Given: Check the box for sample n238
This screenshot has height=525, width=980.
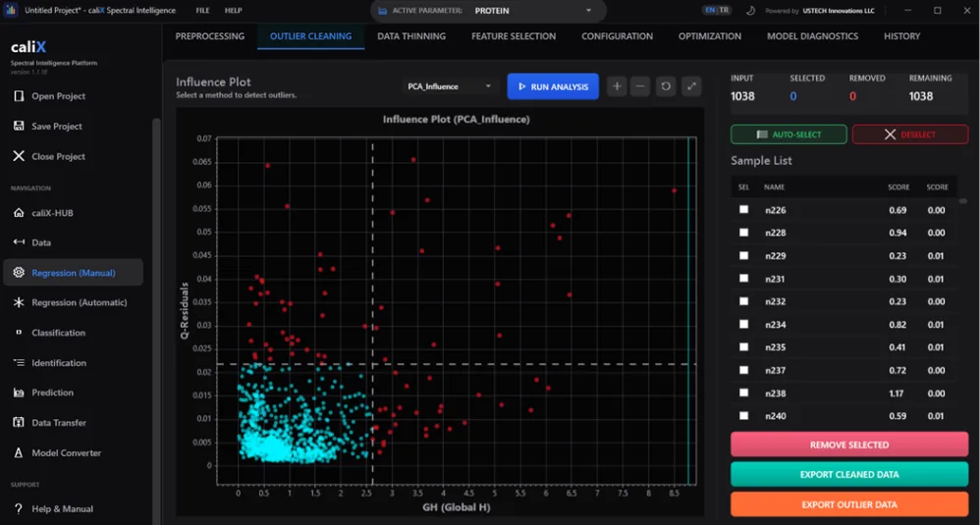Looking at the screenshot, I should 743,393.
